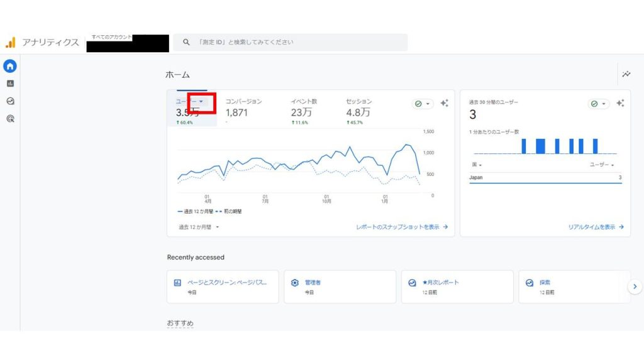The image size is (644, 362).
Task: Click the 11.6% change on イベント数
Action: pos(299,123)
